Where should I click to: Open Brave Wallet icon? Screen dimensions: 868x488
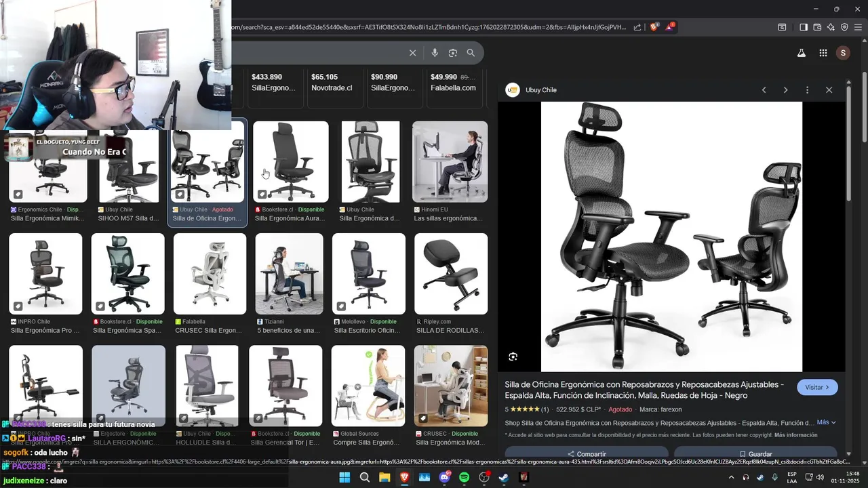point(817,27)
